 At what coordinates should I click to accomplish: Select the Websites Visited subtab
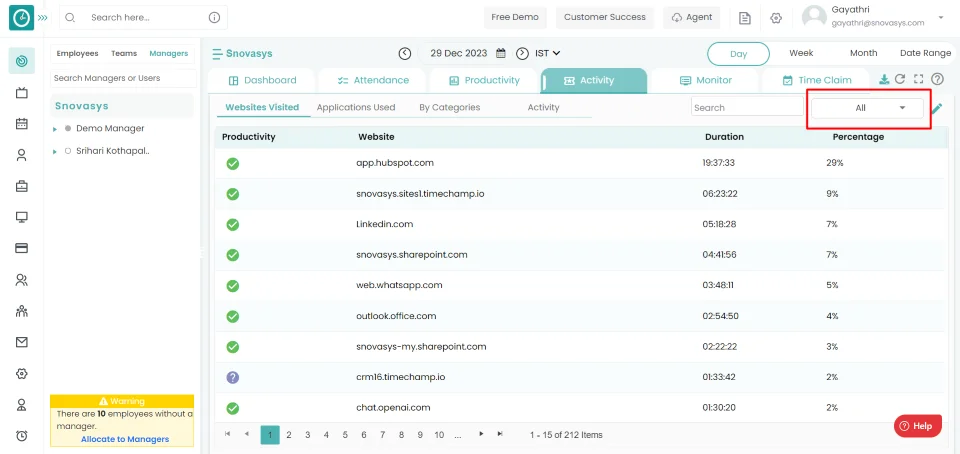262,107
